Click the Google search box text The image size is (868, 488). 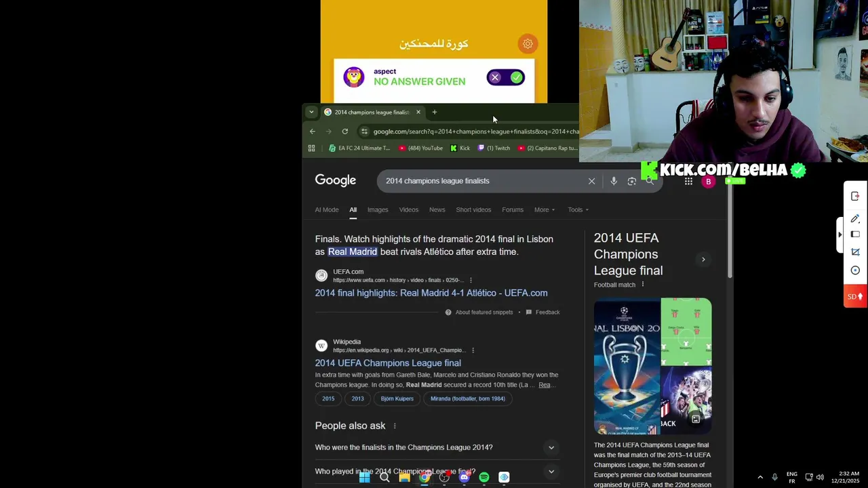pos(437,181)
